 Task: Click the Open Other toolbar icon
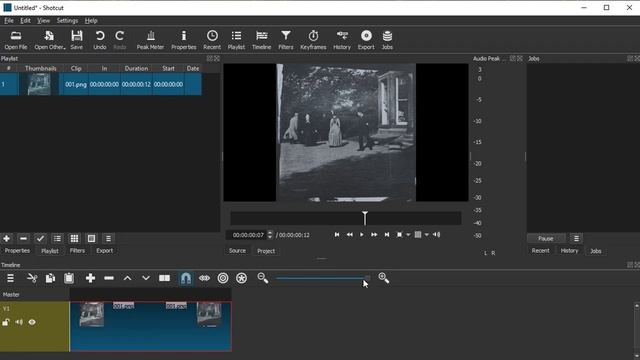click(x=49, y=40)
